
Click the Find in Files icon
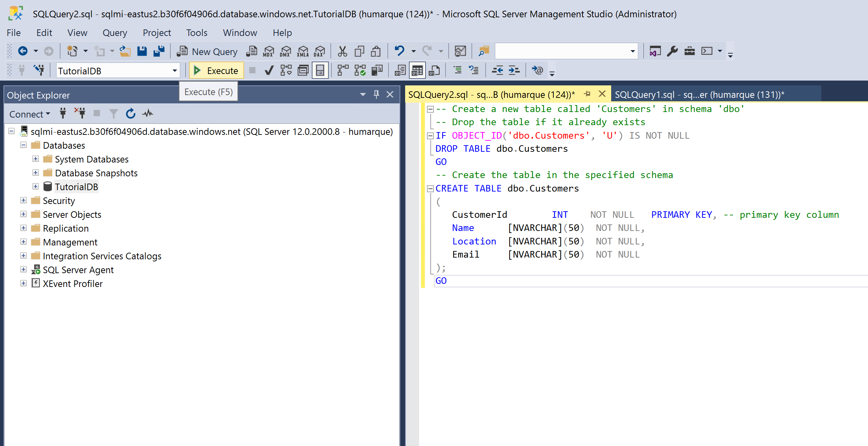(484, 51)
